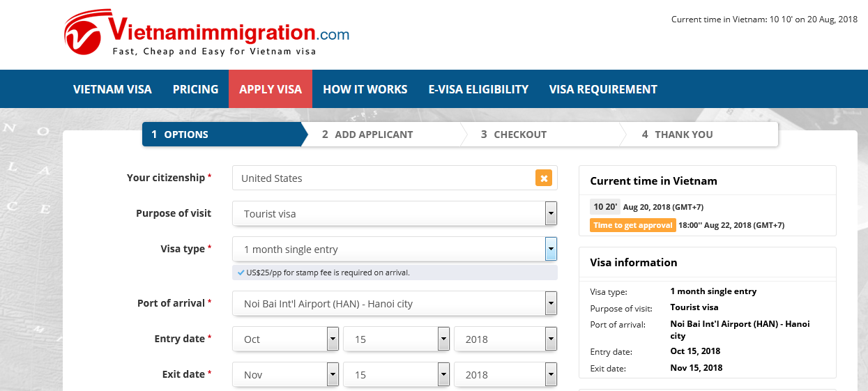Change the exit date month

pyautogui.click(x=286, y=375)
